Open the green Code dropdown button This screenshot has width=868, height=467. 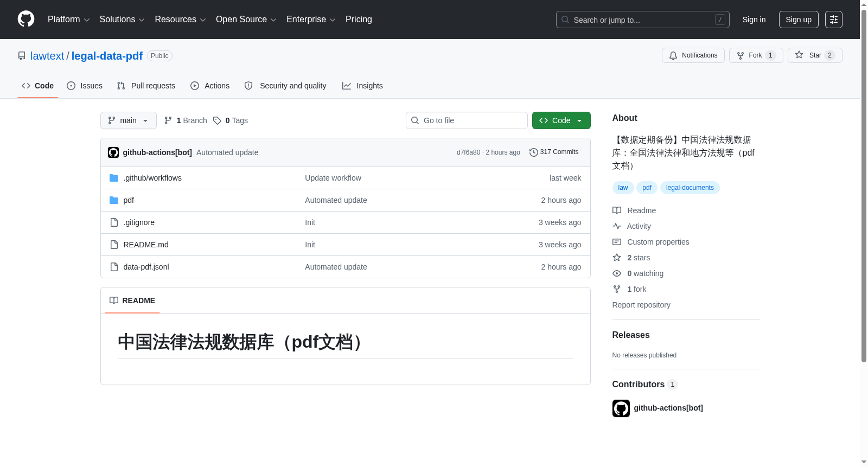561,120
